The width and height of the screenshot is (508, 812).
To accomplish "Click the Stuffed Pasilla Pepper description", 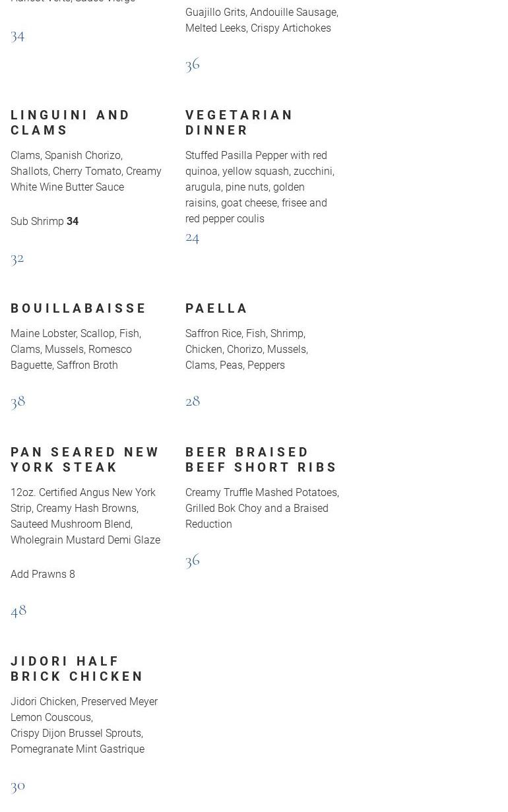I will 259,187.
